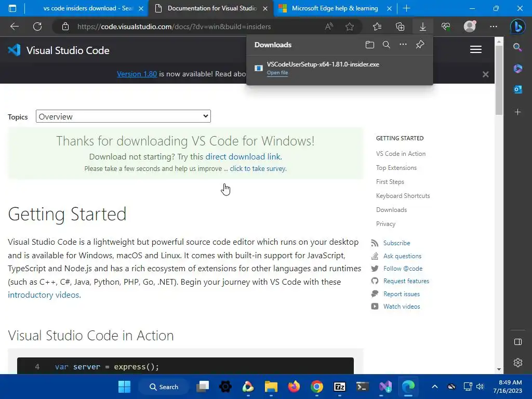Open sidebar search icon
This screenshot has height=399, width=532.
[x=517, y=47]
